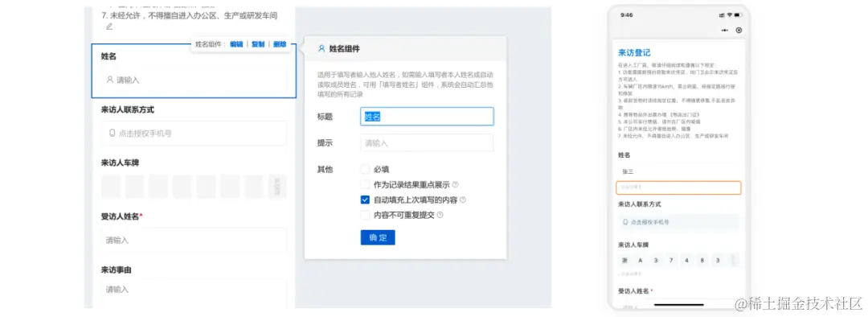Click rule text 7. 未经允许 in editor

[190, 15]
